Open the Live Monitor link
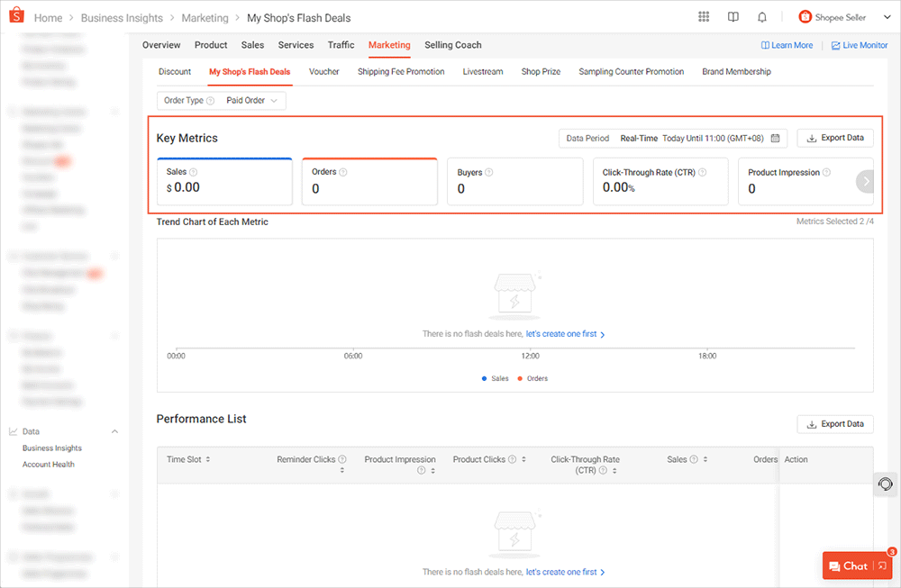 (860, 45)
